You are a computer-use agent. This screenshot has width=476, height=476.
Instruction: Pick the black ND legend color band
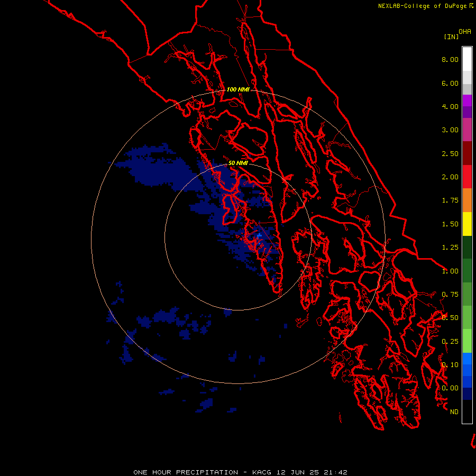[467, 411]
